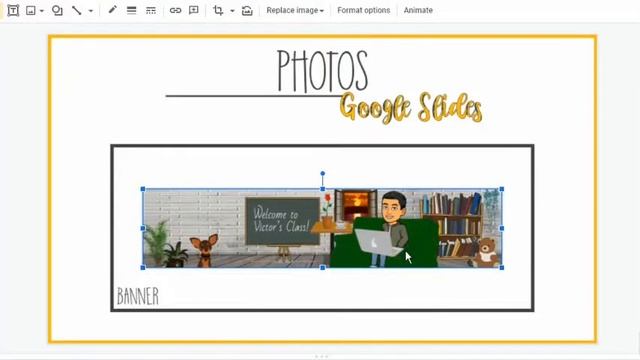This screenshot has width=640, height=360.
Task: Click the PHOTOS title text
Action: coord(322,70)
